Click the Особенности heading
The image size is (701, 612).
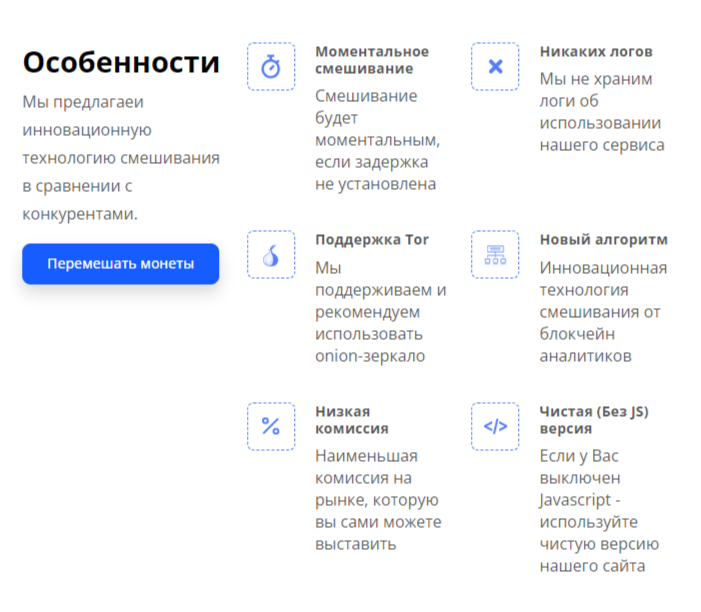coord(121,62)
